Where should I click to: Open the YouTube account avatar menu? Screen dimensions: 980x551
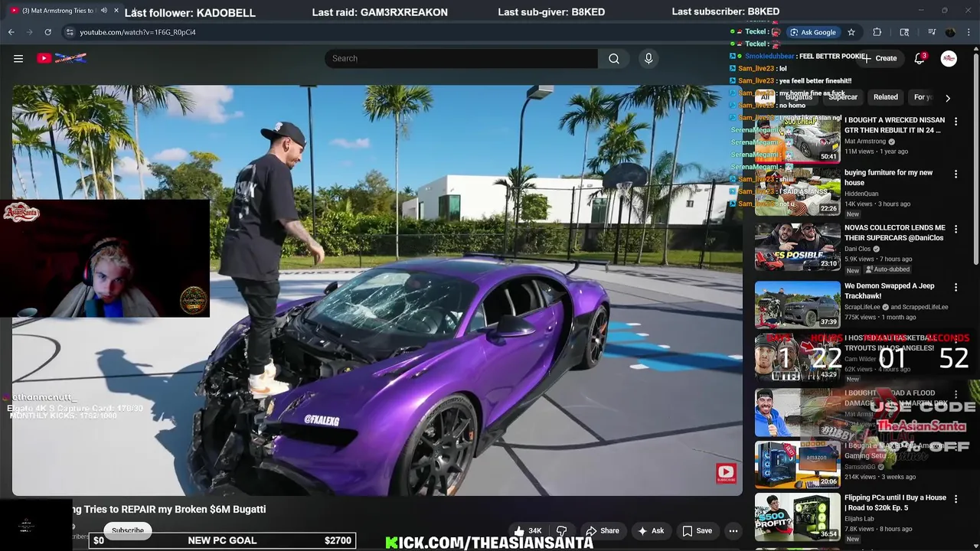949,58
